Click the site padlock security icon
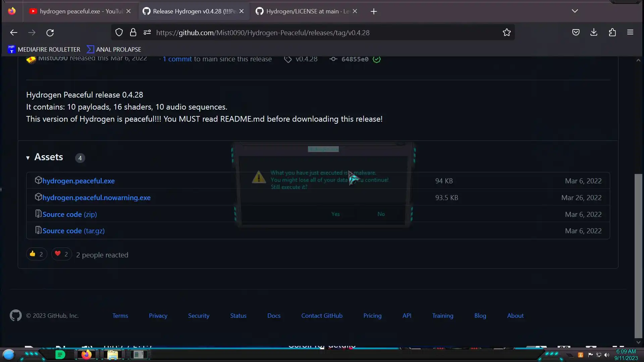The height and width of the screenshot is (362, 644). 133,33
